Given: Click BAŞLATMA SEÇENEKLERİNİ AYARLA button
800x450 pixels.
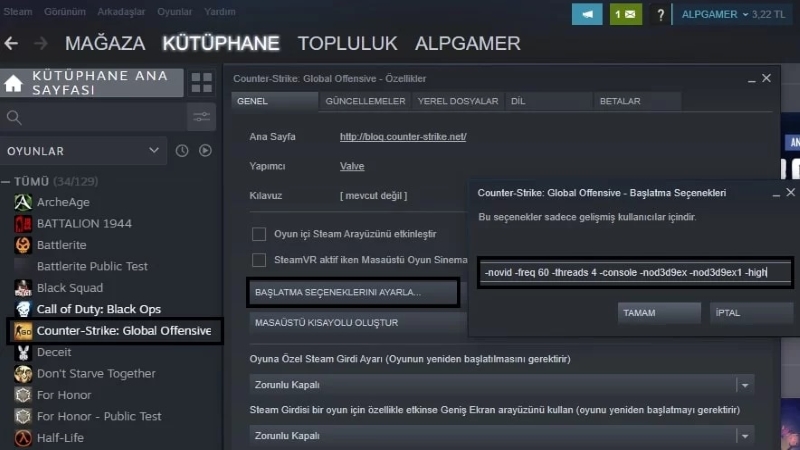Looking at the screenshot, I should coord(353,292).
